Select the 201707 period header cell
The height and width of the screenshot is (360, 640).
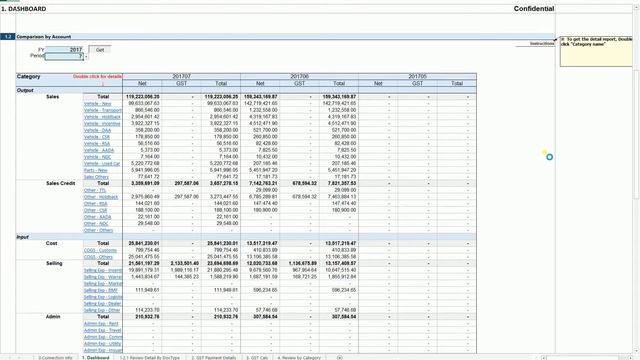click(182, 76)
